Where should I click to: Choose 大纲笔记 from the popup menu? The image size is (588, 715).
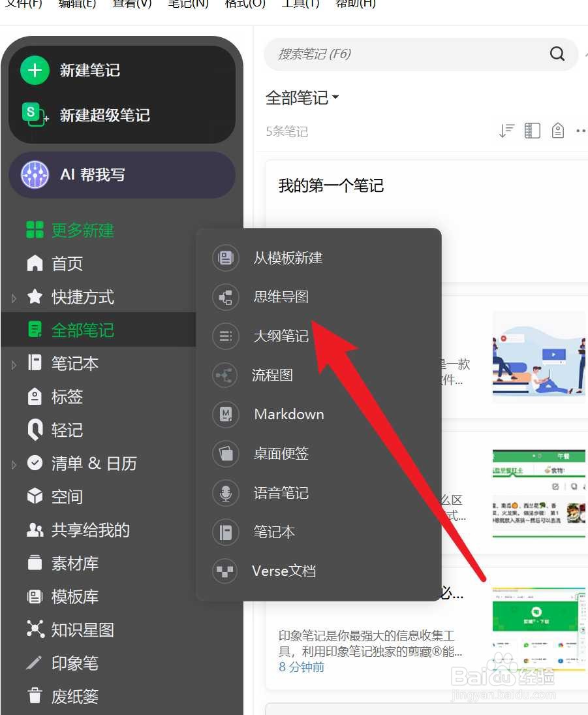click(281, 336)
